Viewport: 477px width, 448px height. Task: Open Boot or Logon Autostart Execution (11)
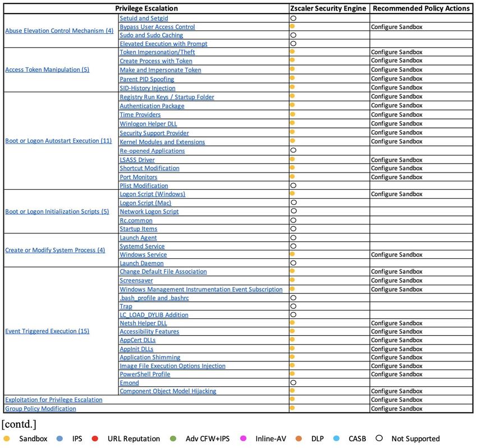pyautogui.click(x=58, y=141)
